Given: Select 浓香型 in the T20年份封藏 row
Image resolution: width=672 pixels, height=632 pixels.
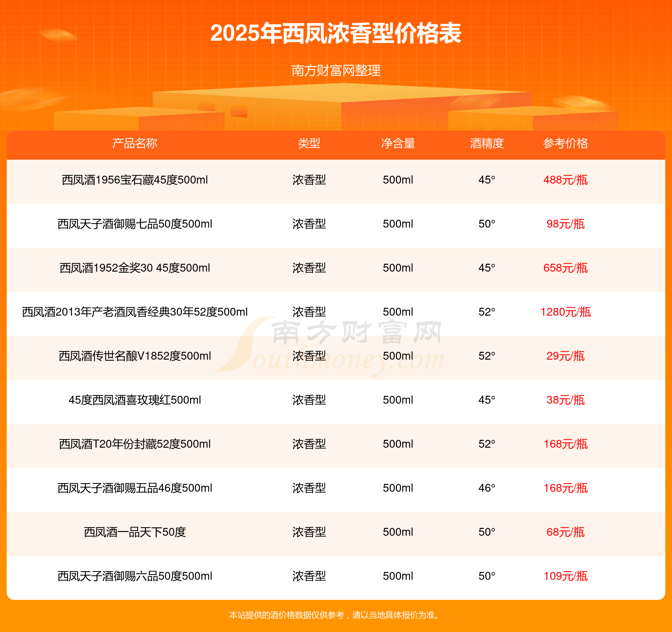Looking at the screenshot, I should [309, 444].
